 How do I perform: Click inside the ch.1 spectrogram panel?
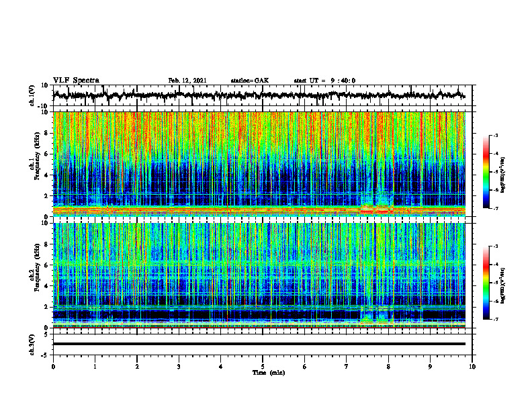(x=259, y=164)
